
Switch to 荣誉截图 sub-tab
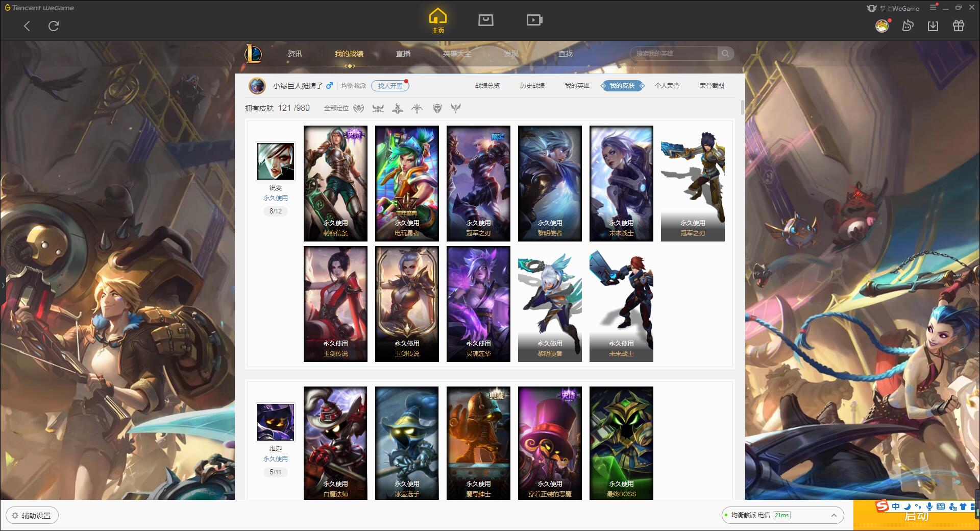tap(712, 86)
